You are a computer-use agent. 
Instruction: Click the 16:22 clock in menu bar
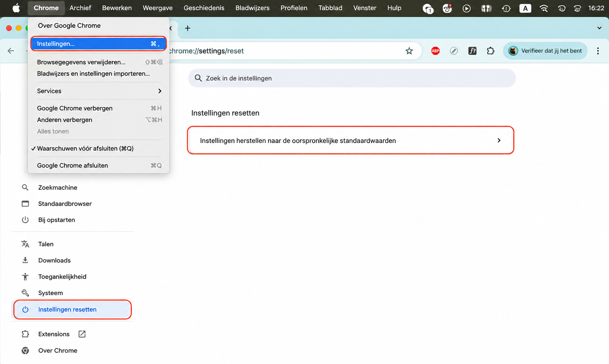tap(596, 8)
